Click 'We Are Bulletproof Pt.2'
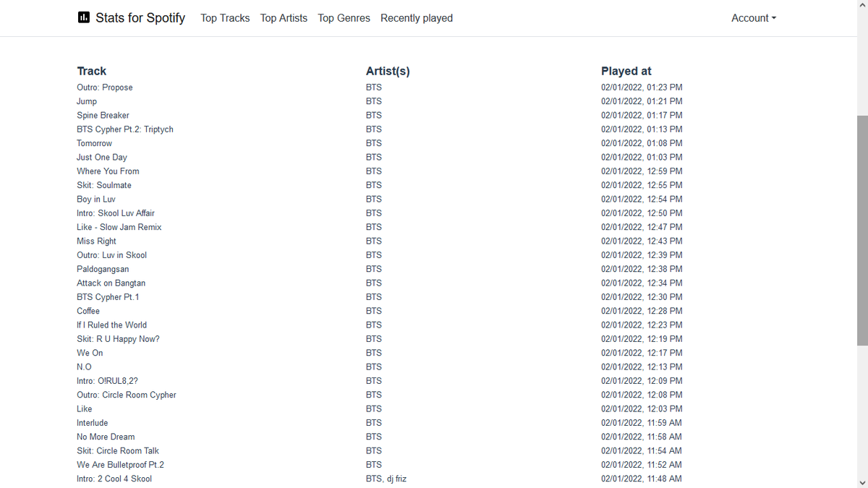This screenshot has width=868, height=488. point(120,465)
